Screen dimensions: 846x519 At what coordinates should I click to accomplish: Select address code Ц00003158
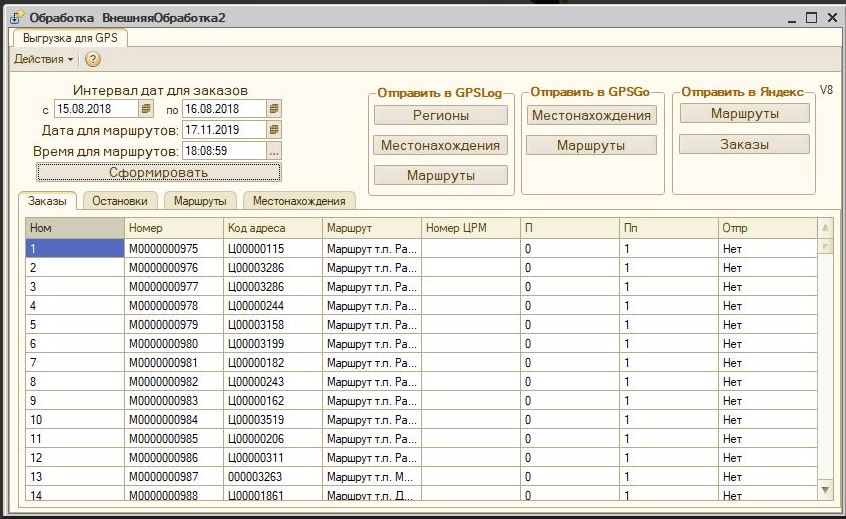click(272, 325)
